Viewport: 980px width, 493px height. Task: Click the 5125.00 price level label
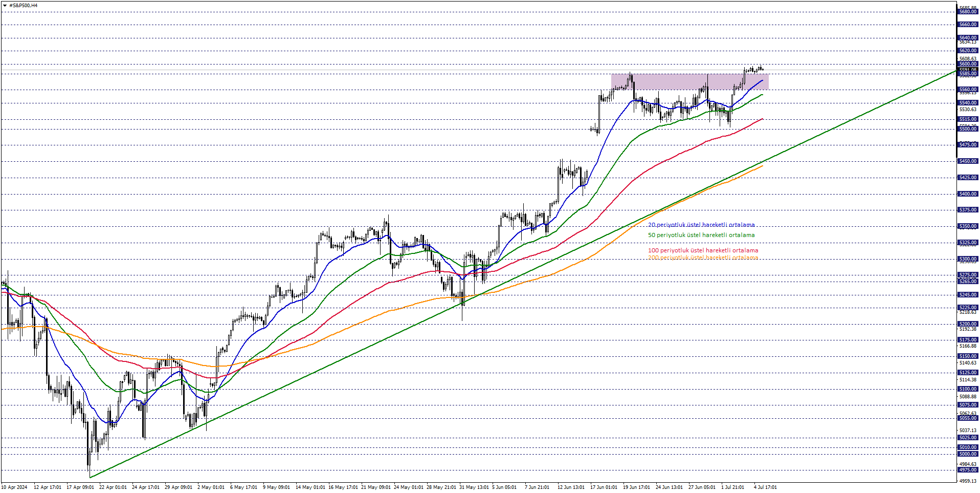[968, 373]
